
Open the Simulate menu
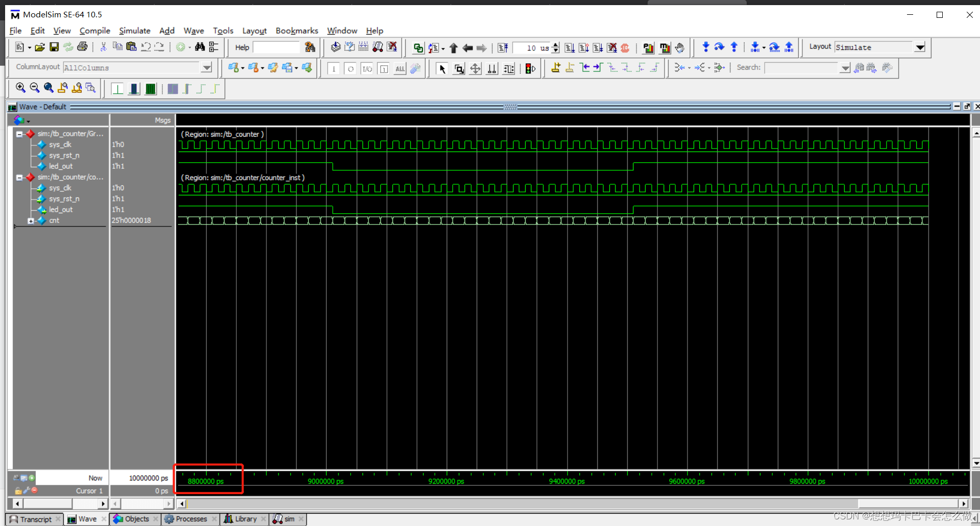pos(134,31)
